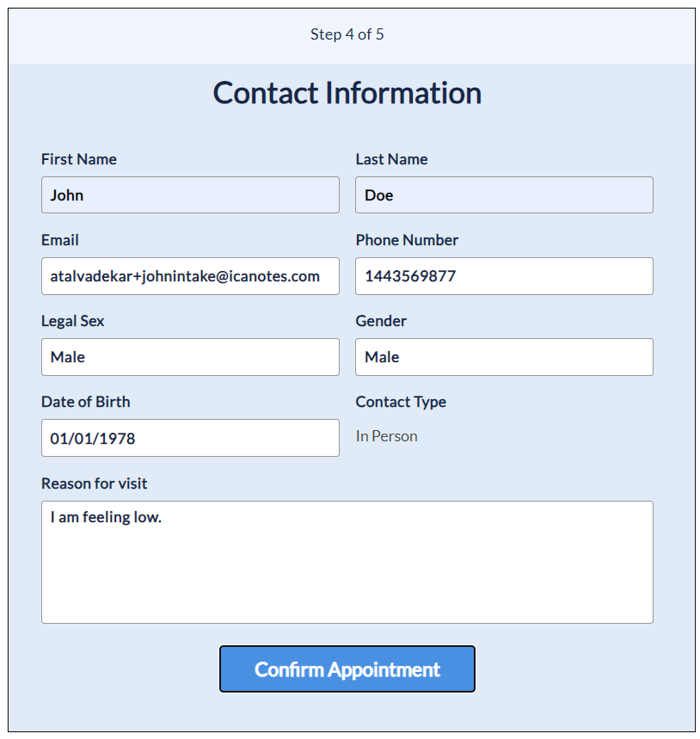Click the "Gender" label text
The height and width of the screenshot is (739, 700).
(x=381, y=321)
